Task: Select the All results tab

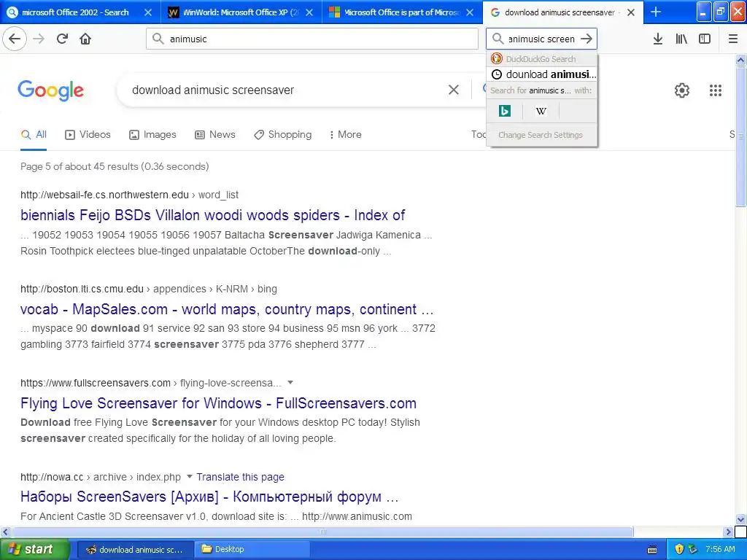Action: click(x=34, y=135)
